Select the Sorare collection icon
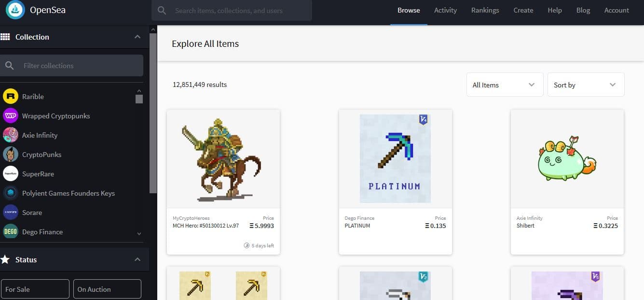Viewport: 644px width, 300px height. pyautogui.click(x=11, y=213)
